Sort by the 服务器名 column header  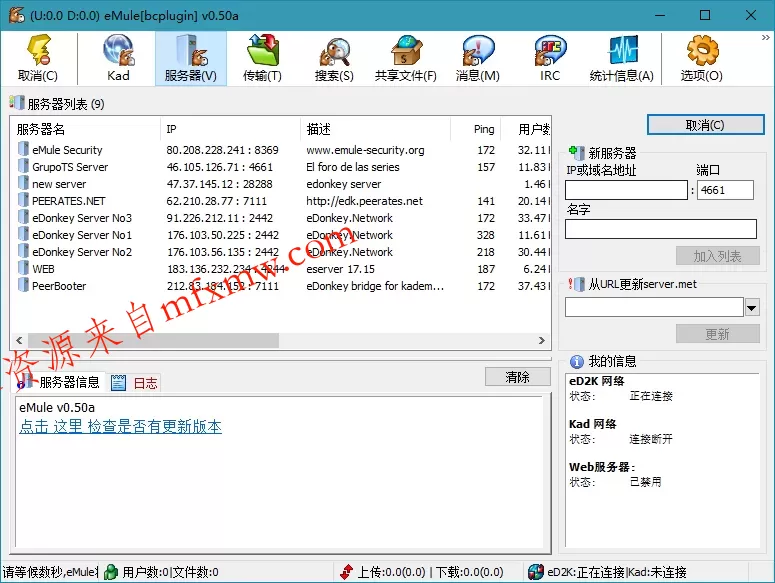(x=86, y=129)
